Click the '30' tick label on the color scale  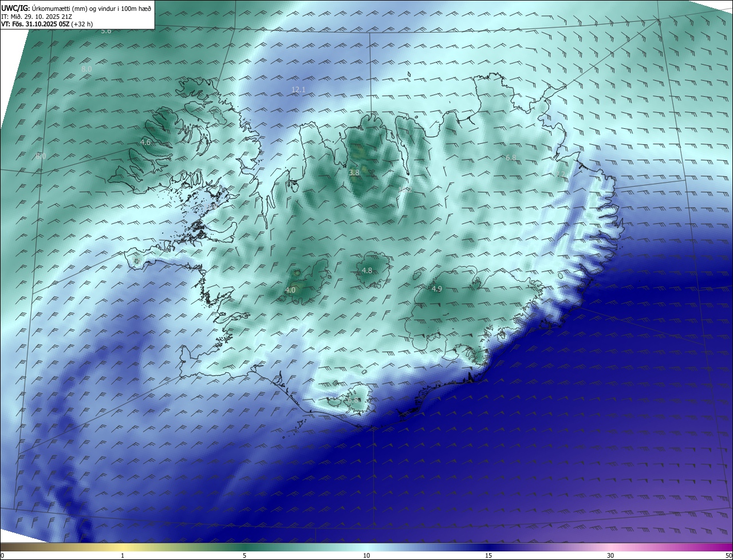[x=610, y=555]
